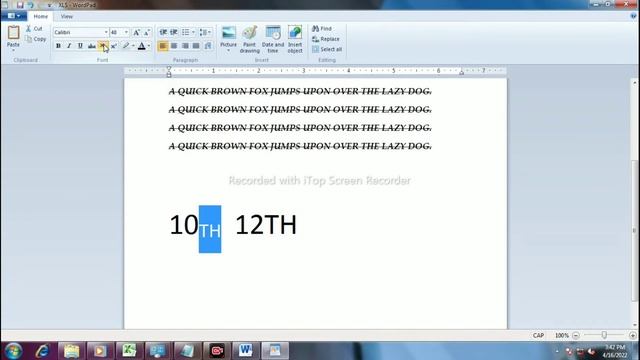The image size is (640, 360).
Task: Toggle Bold formatting
Action: point(58,46)
